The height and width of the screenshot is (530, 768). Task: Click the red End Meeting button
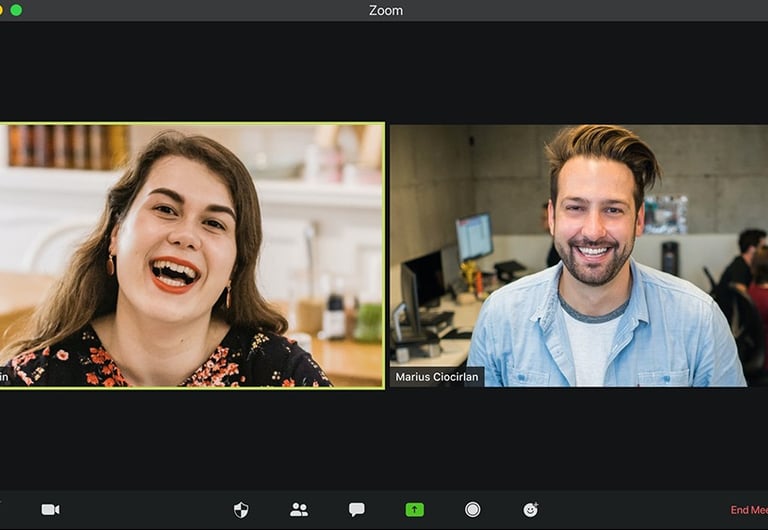[x=749, y=510]
